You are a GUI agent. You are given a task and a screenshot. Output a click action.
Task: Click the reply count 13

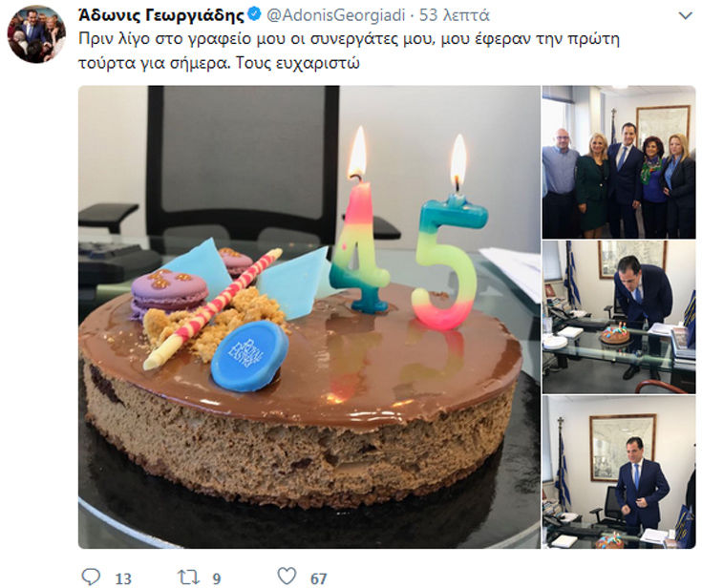pyautogui.click(x=123, y=578)
